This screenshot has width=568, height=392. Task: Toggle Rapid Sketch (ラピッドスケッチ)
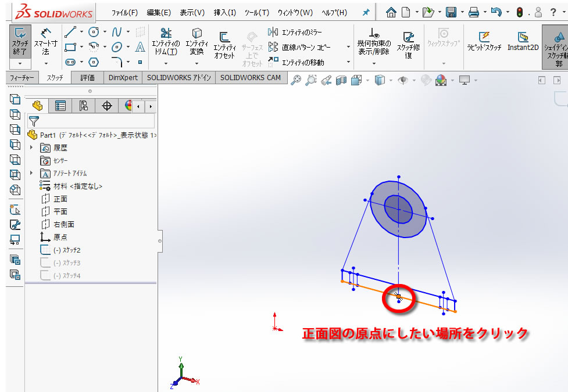(x=484, y=41)
